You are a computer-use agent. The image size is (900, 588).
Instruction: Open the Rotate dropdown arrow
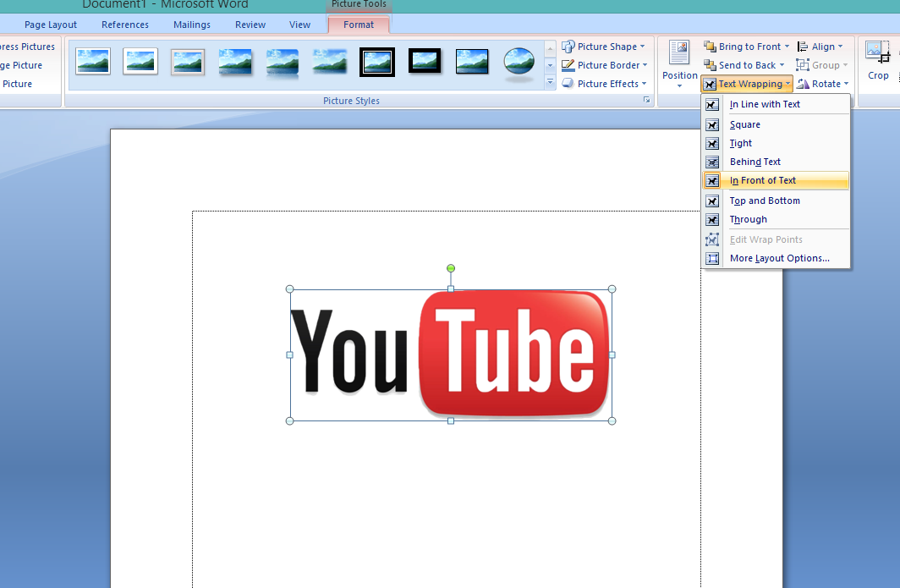coord(846,84)
